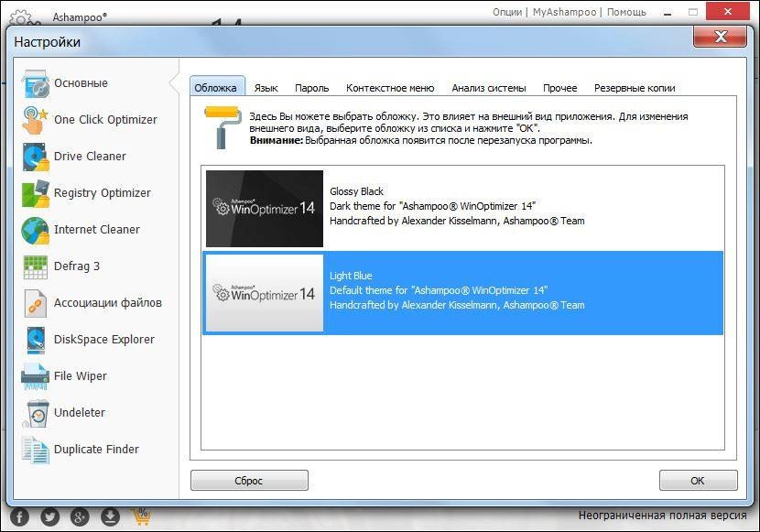This screenshot has height=532, width=760.
Task: Minimize the main Ashampoo window
Action: click(x=668, y=13)
